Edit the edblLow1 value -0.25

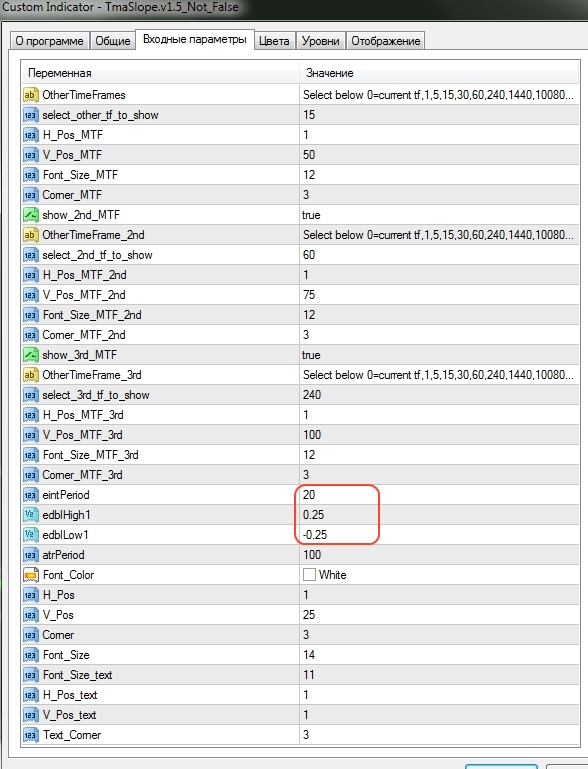click(x=315, y=535)
